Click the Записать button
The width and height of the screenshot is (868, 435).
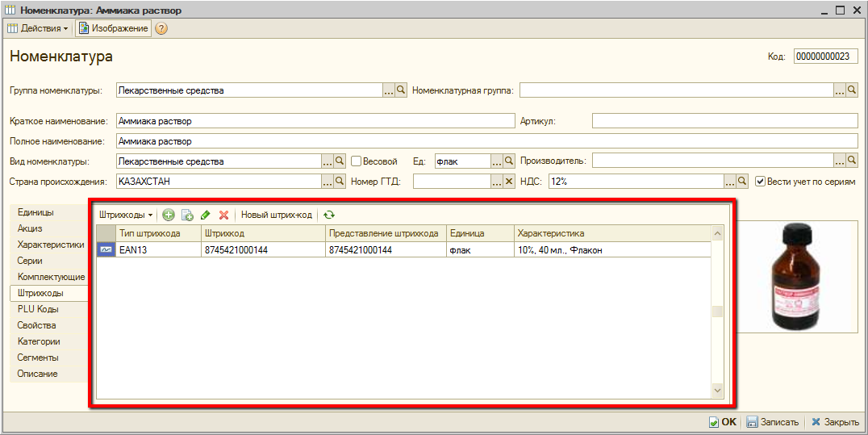(x=772, y=422)
